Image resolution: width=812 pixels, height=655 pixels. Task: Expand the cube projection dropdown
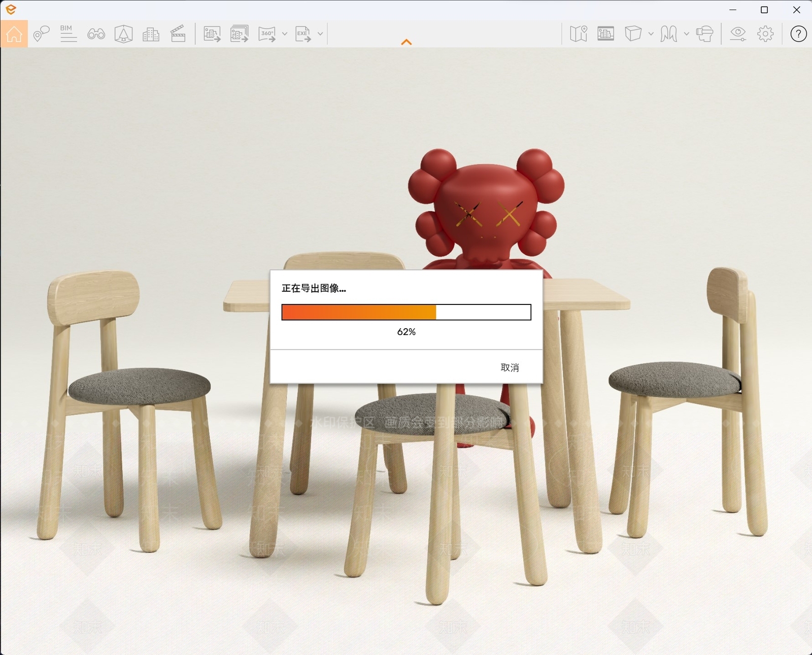(x=651, y=34)
